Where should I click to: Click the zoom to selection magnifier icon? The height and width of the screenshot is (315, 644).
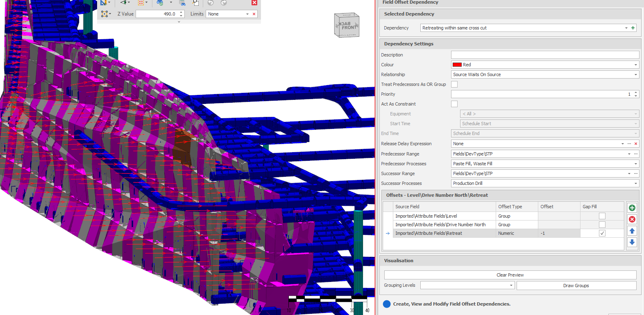coord(196,3)
